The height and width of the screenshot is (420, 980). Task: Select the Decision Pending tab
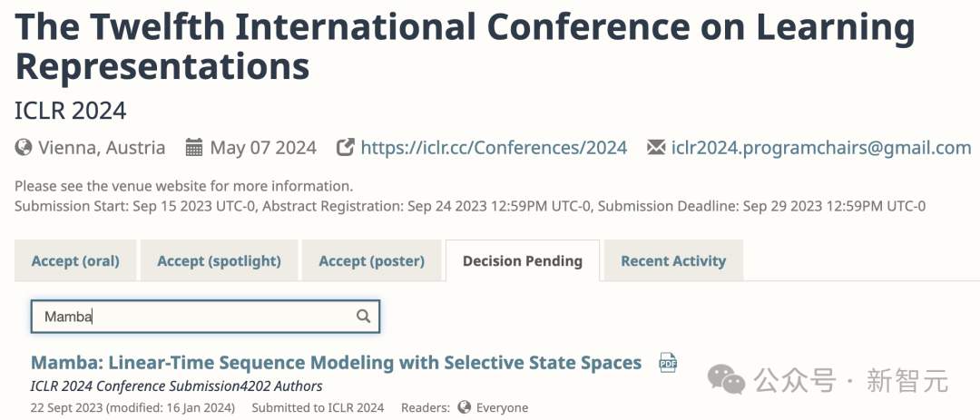coord(523,261)
